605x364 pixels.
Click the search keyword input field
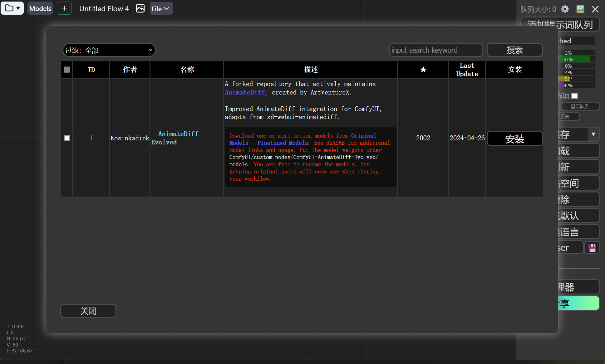pos(436,50)
